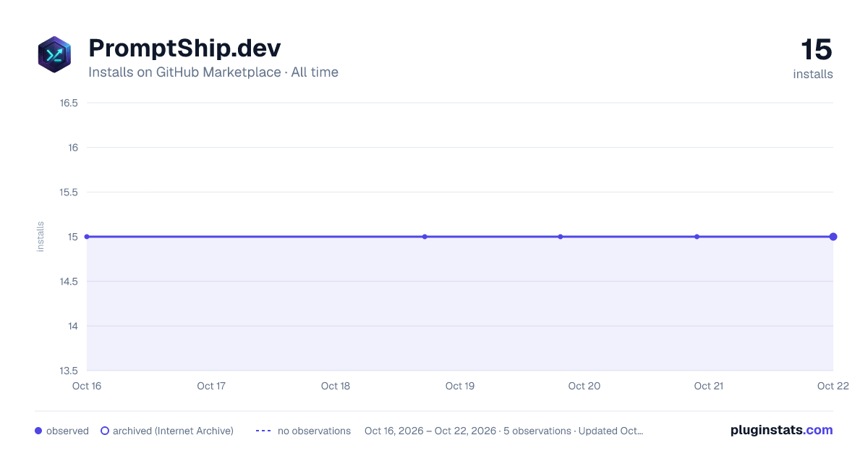Click the 13.5 y-axis label

click(x=69, y=371)
